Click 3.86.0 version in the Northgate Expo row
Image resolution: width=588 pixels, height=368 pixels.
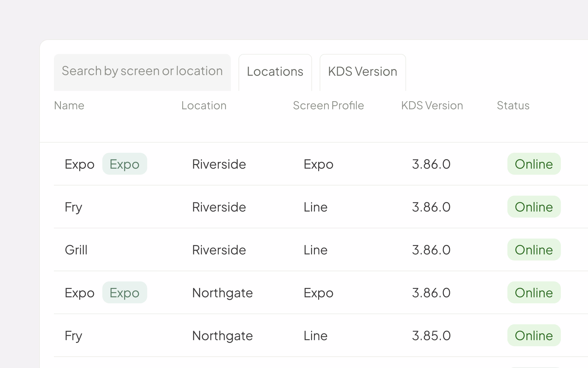[x=431, y=293]
